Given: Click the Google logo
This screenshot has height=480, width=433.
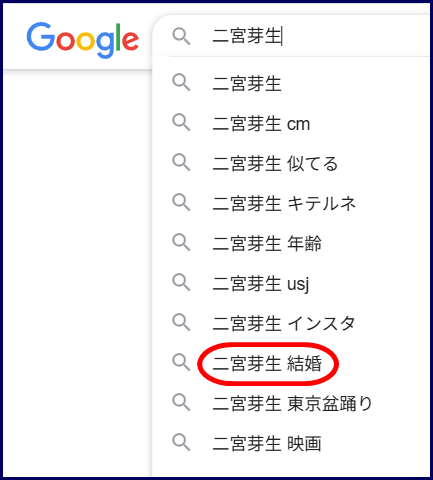Looking at the screenshot, I should click(x=83, y=40).
